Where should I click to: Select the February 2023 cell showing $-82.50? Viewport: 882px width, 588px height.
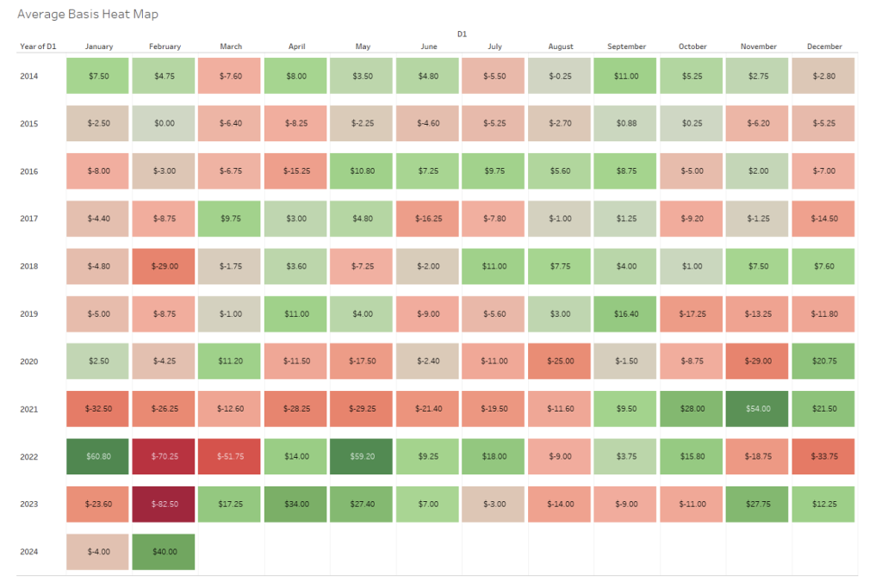coord(165,504)
